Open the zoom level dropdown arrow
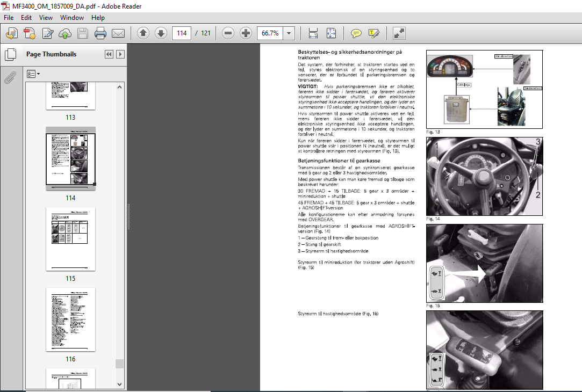 [289, 33]
